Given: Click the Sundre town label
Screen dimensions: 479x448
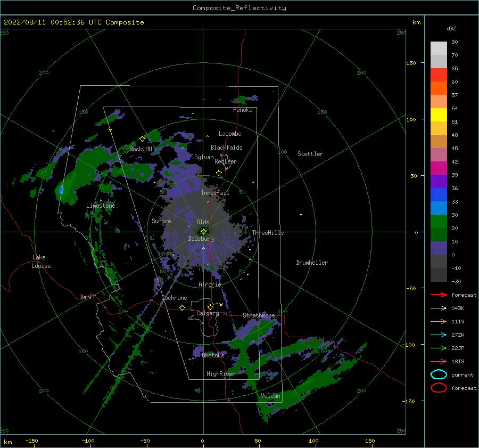Looking at the screenshot, I should 161,221.
